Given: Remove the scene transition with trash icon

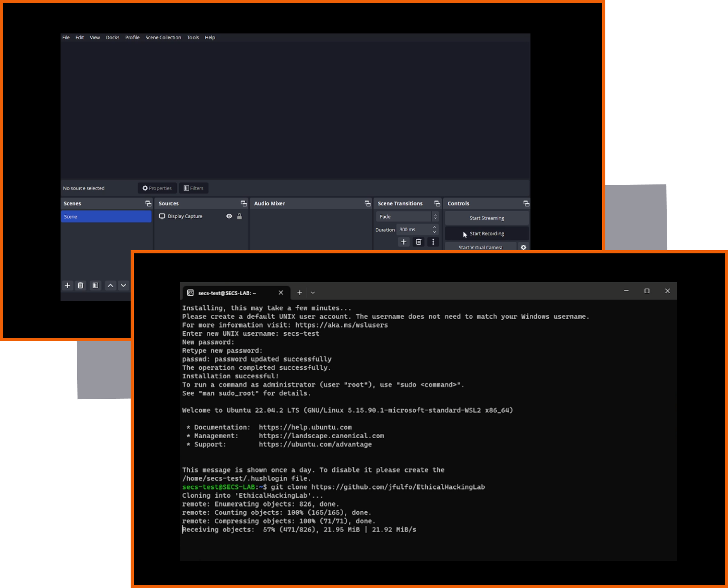Looking at the screenshot, I should [419, 242].
